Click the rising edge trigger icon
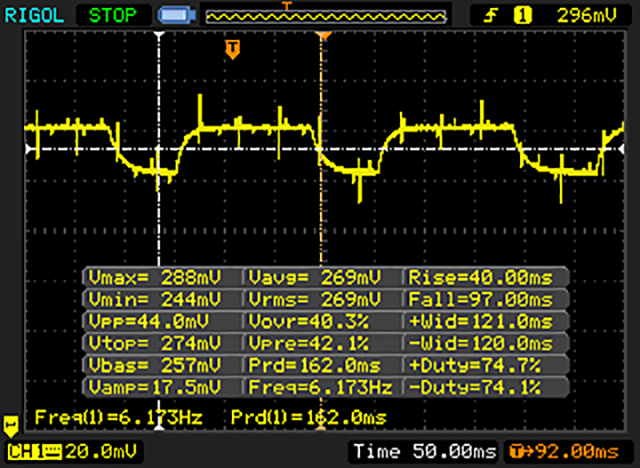640x468 pixels. coord(491,16)
